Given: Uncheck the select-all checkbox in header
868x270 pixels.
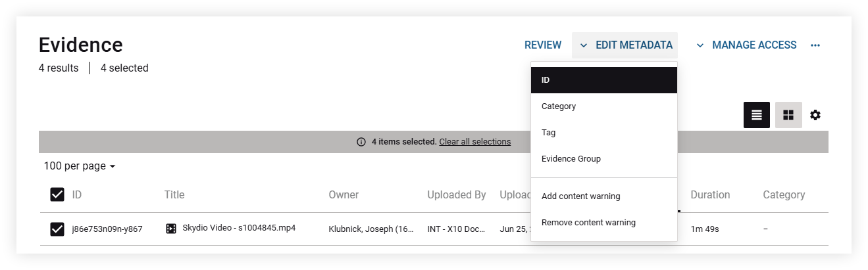Looking at the screenshot, I should tap(57, 194).
